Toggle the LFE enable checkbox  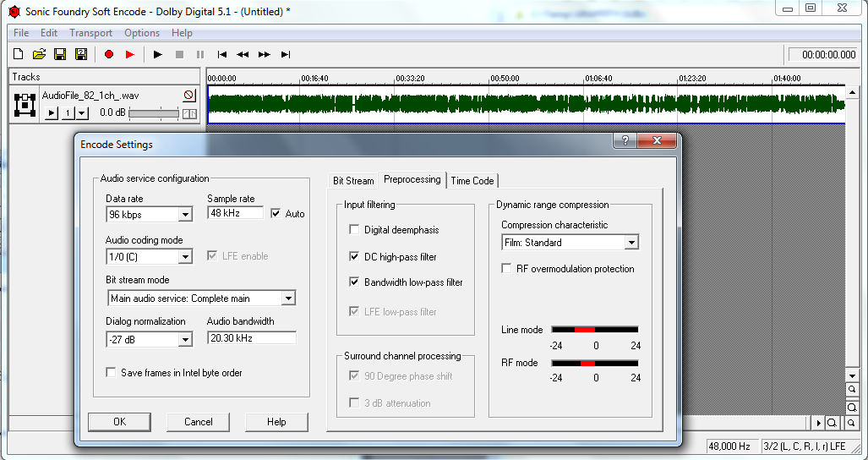[x=212, y=255]
